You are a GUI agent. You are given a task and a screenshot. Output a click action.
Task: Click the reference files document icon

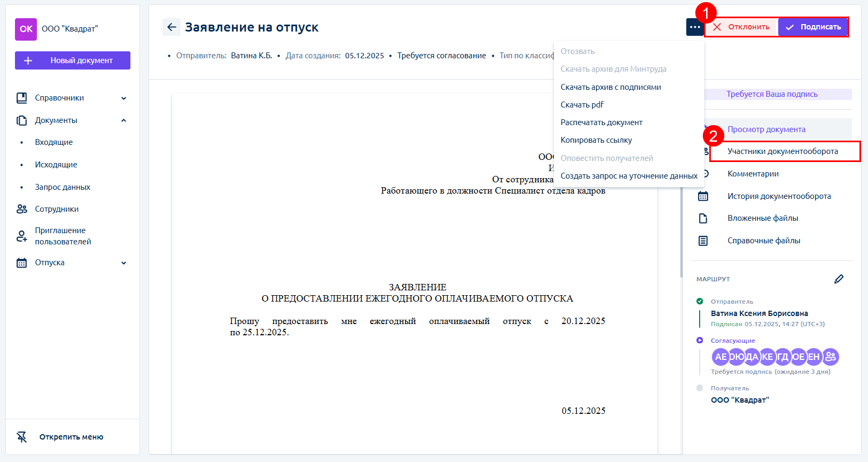[x=703, y=241]
